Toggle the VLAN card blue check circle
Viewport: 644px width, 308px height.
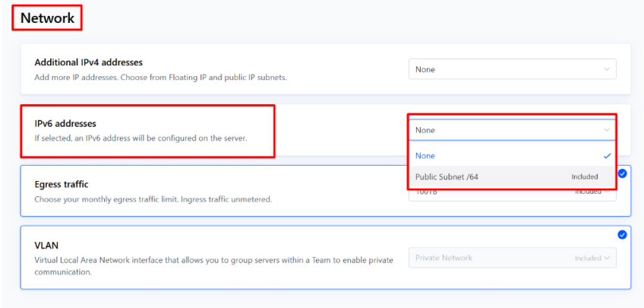pos(622,234)
